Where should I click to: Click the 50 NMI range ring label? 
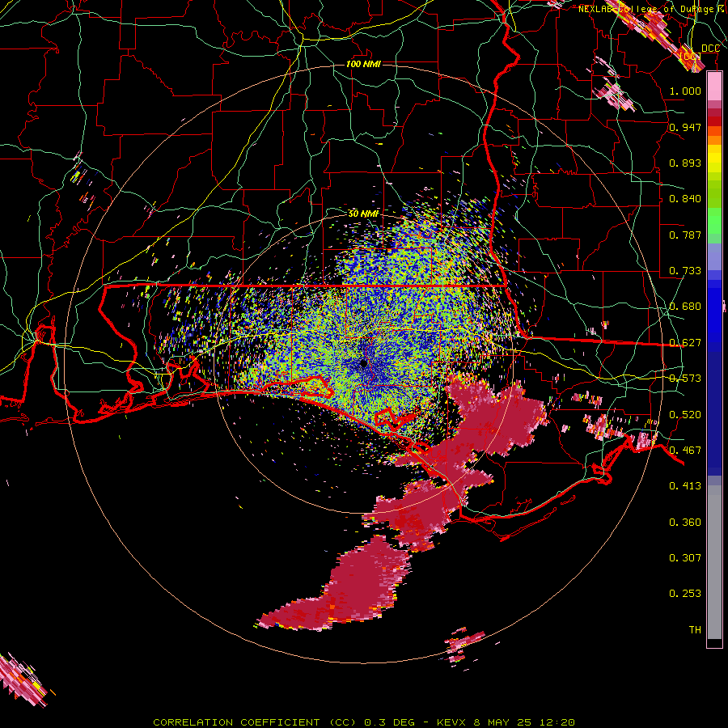click(x=363, y=214)
